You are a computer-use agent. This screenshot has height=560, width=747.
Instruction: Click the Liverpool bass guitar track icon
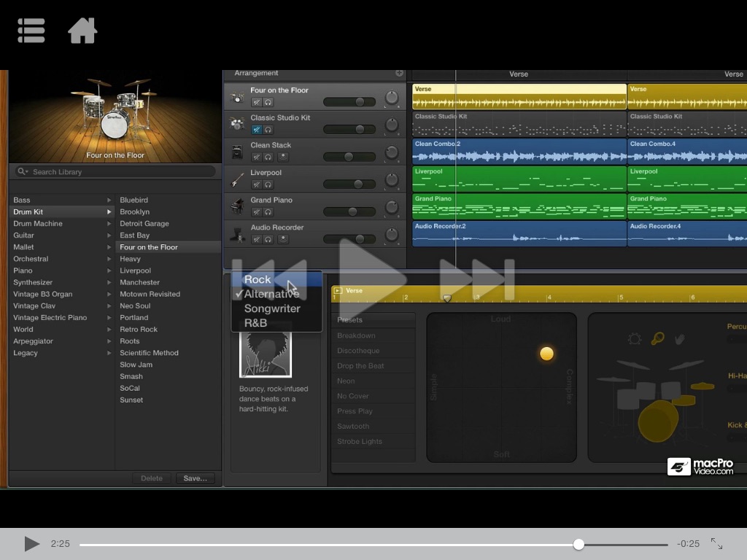point(237,179)
